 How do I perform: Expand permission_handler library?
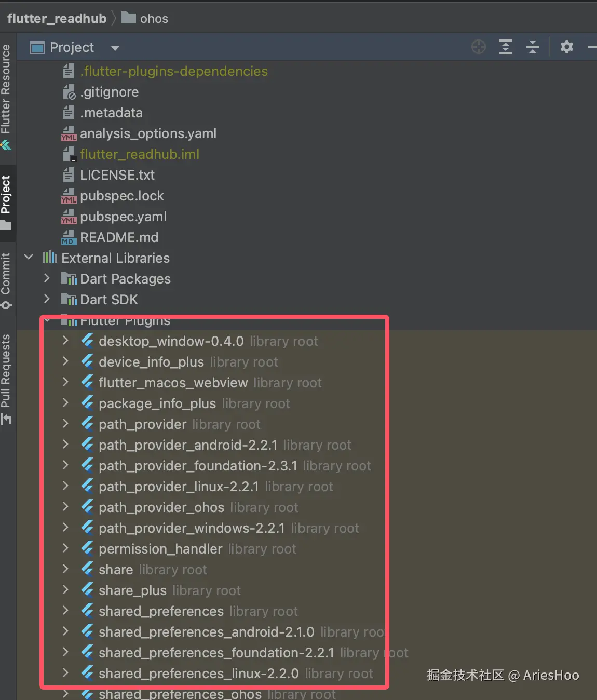[65, 548]
